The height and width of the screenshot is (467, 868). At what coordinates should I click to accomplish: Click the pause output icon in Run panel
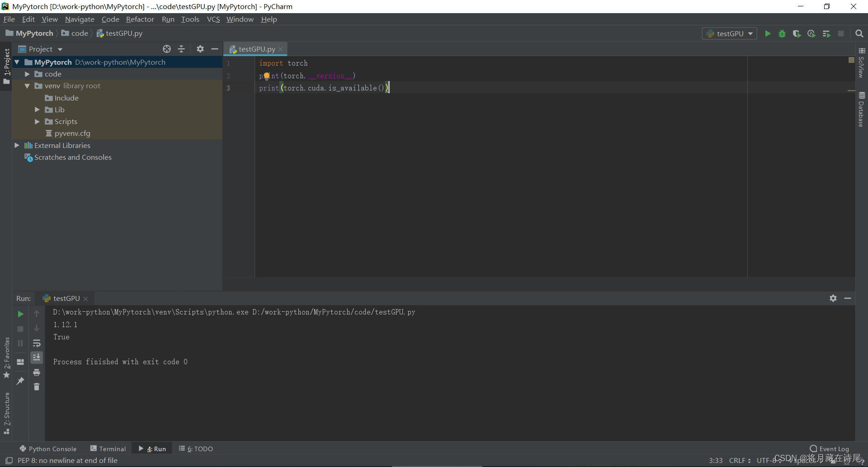(x=20, y=343)
